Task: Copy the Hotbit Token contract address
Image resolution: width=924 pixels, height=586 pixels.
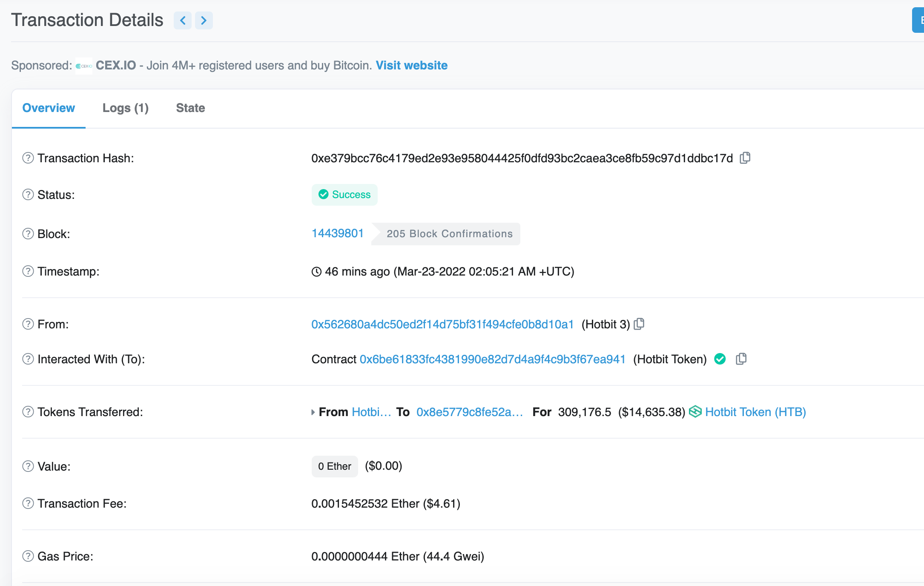Action: [x=741, y=359]
